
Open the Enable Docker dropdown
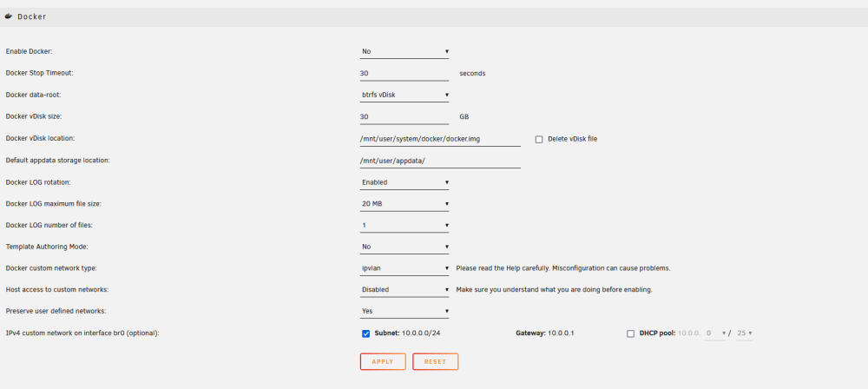coord(404,51)
